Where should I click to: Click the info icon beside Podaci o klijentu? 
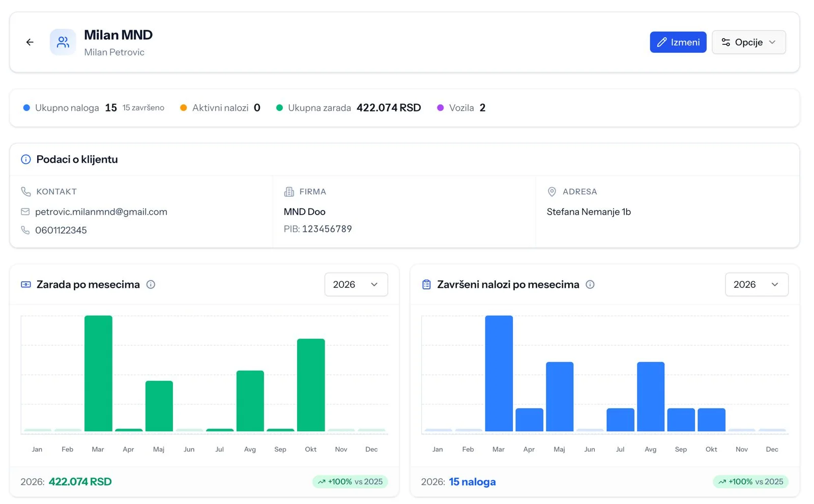tap(25, 159)
